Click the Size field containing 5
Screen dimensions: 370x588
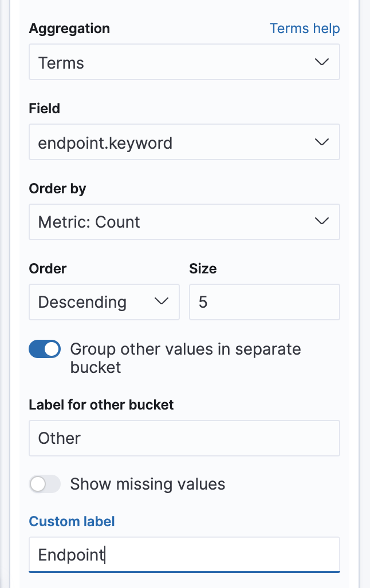click(x=264, y=301)
